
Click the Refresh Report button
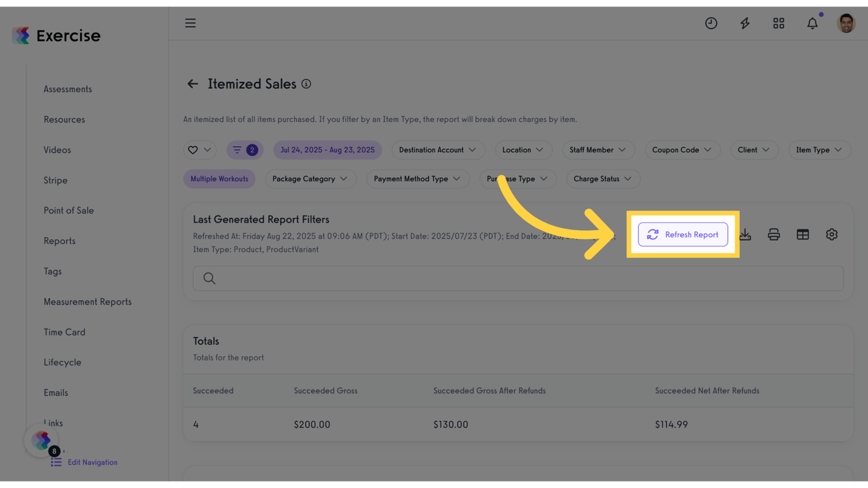(x=683, y=234)
